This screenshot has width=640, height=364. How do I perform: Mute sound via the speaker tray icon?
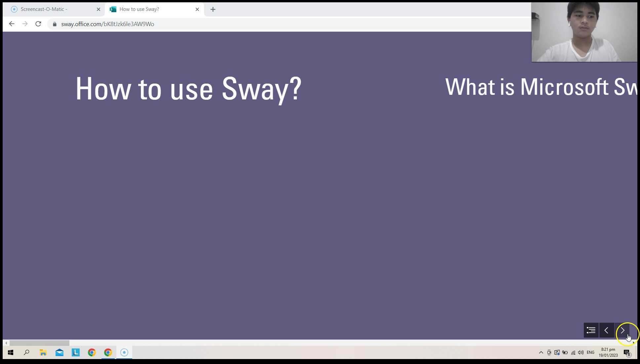click(581, 352)
